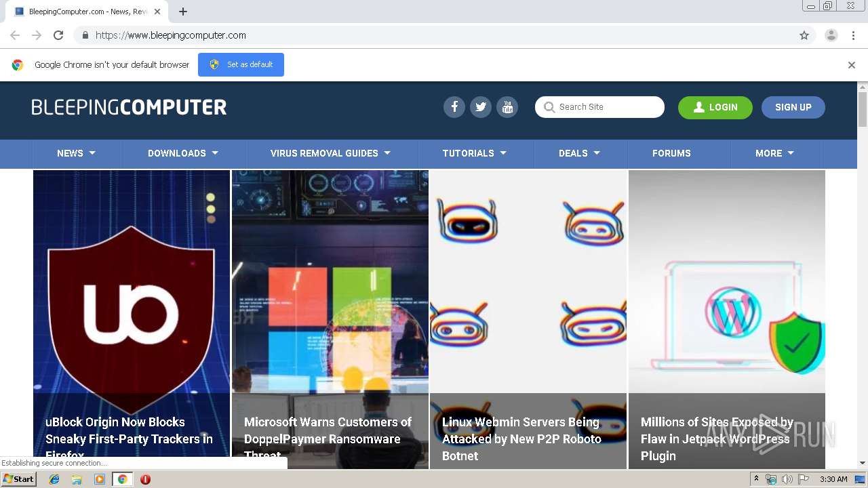Open uBlock Origin trackers article thumbnail
Screen dimensions: 868x488
(x=132, y=281)
